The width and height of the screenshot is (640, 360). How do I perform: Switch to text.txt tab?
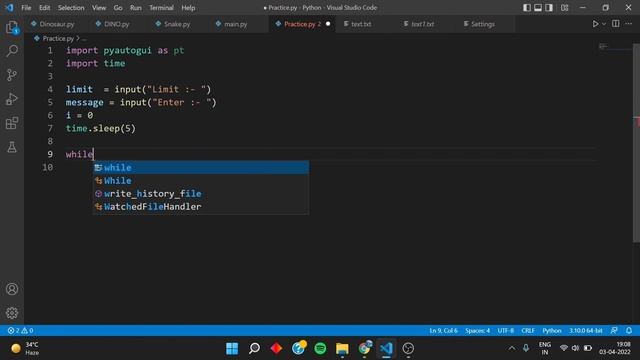pyautogui.click(x=361, y=24)
